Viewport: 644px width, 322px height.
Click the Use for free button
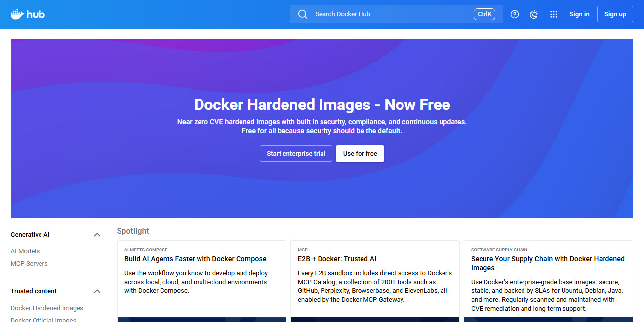tap(360, 154)
